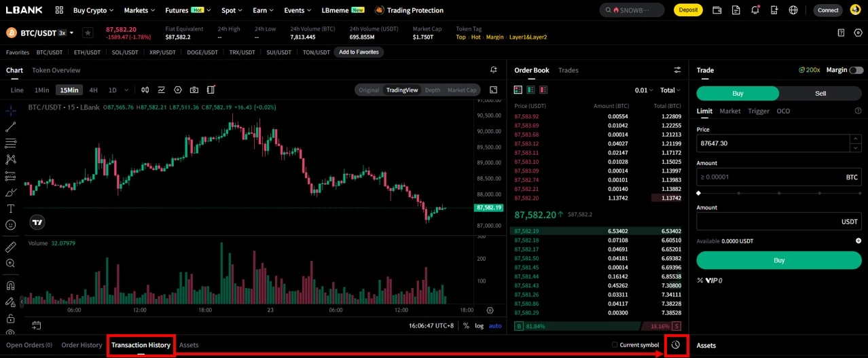
Task: Open the 0.01 price precision dropdown
Action: click(x=644, y=90)
